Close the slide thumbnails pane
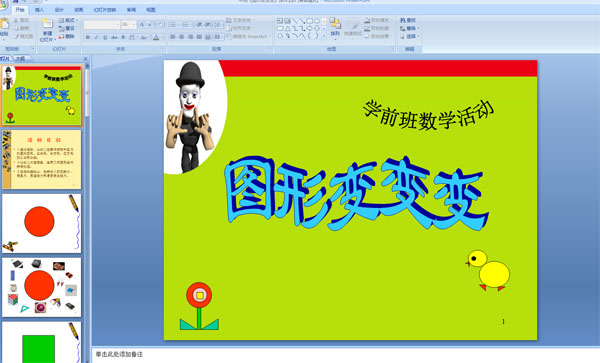The width and height of the screenshot is (600, 363). click(x=86, y=59)
